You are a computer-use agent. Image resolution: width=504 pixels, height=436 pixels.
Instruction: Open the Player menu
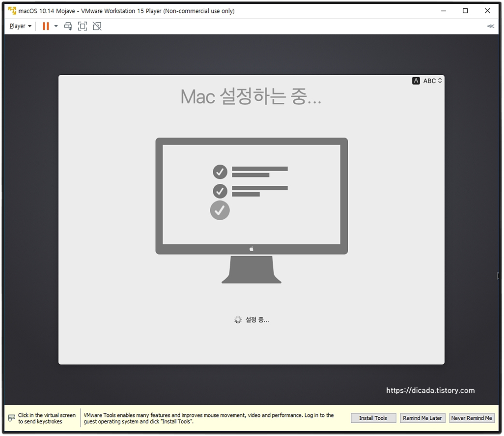[20, 26]
